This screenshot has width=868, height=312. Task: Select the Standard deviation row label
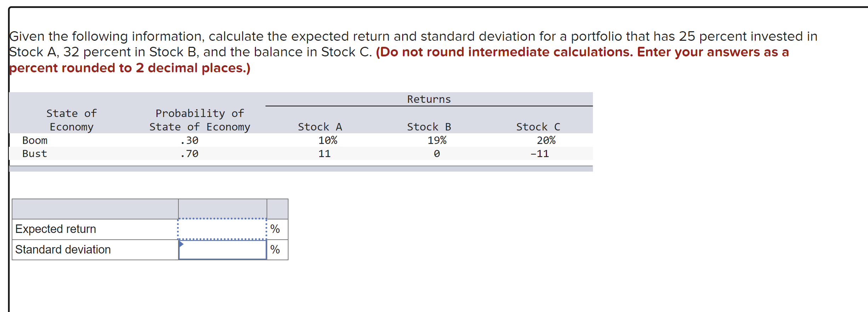coord(62,250)
